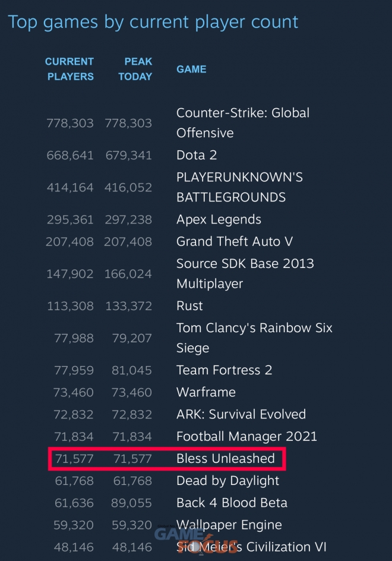Viewport: 392px width, 561px height.
Task: Click the Warframe game link
Action: (206, 392)
